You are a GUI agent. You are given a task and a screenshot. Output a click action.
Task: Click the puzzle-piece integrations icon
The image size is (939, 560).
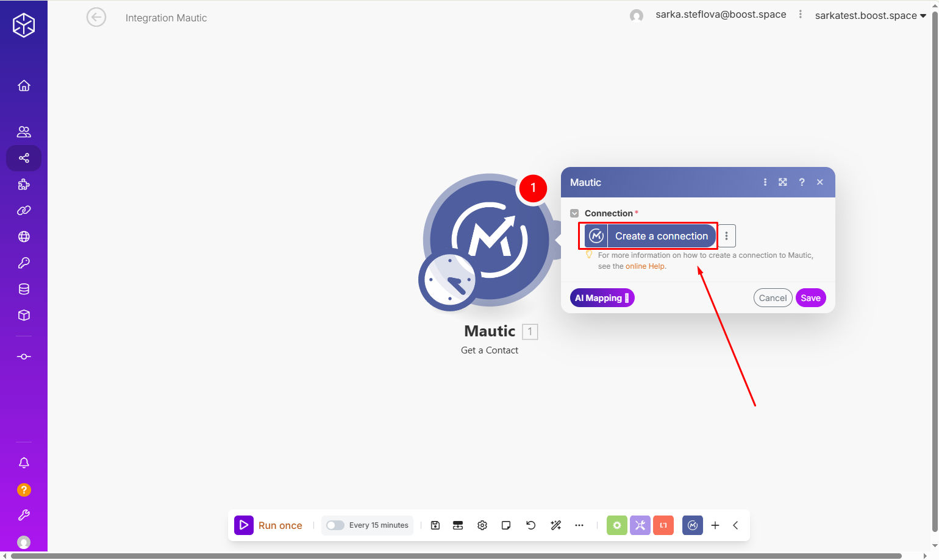[x=24, y=185]
